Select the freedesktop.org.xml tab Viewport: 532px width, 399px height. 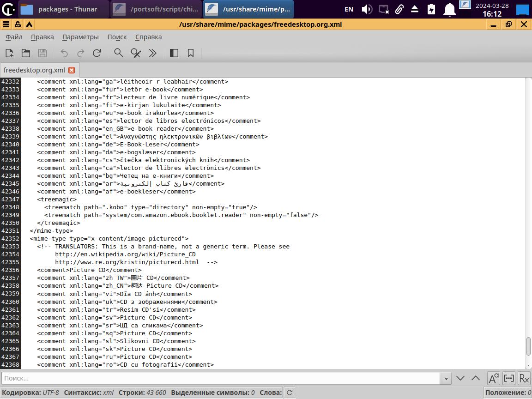click(x=34, y=70)
